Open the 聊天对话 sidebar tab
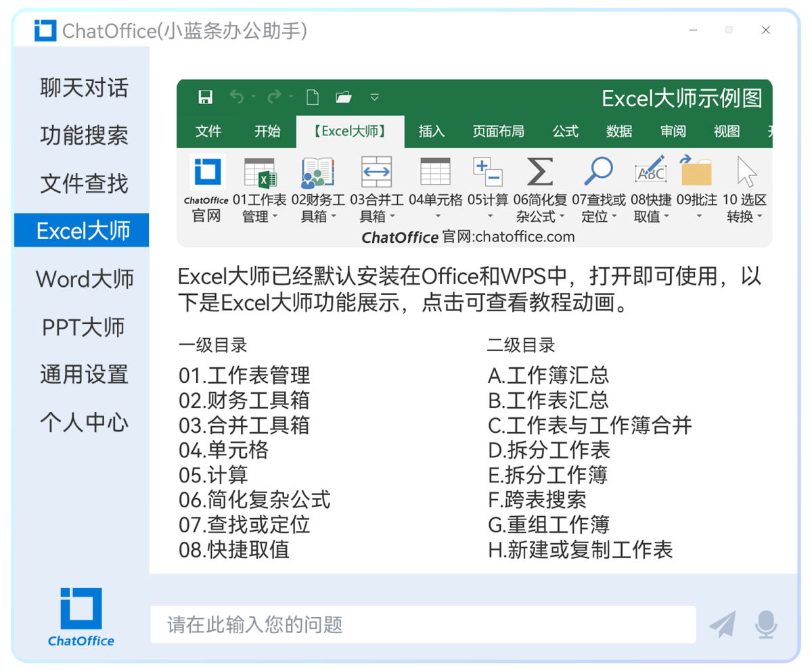Screen dimensions: 812x671 pos(83,88)
